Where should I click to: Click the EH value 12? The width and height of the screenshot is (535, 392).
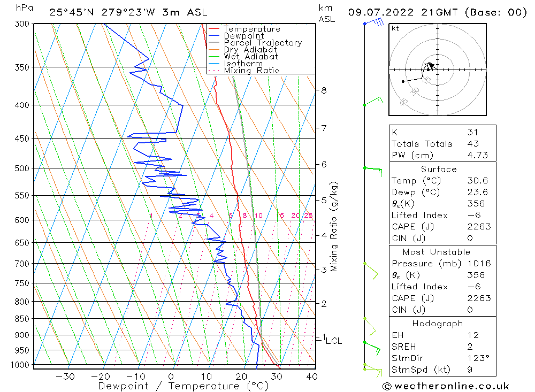tap(473, 335)
